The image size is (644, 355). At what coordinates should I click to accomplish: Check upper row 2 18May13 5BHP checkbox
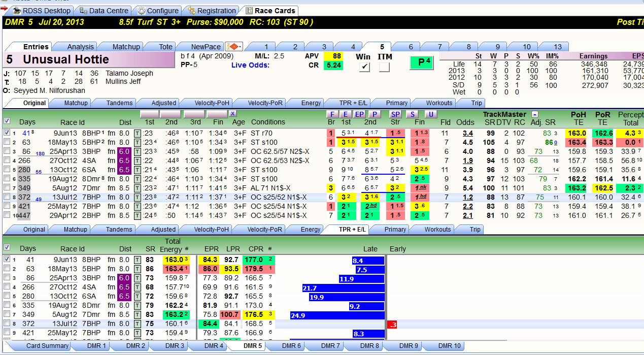[x=7, y=142]
